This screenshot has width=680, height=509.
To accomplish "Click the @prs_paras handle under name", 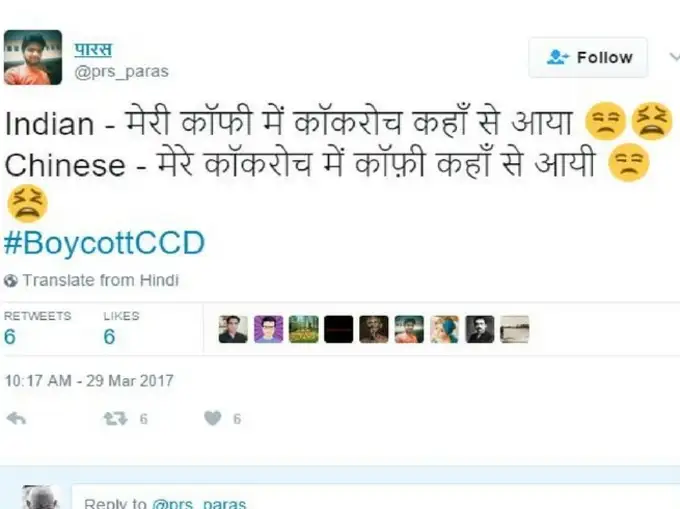I will (x=121, y=71).
